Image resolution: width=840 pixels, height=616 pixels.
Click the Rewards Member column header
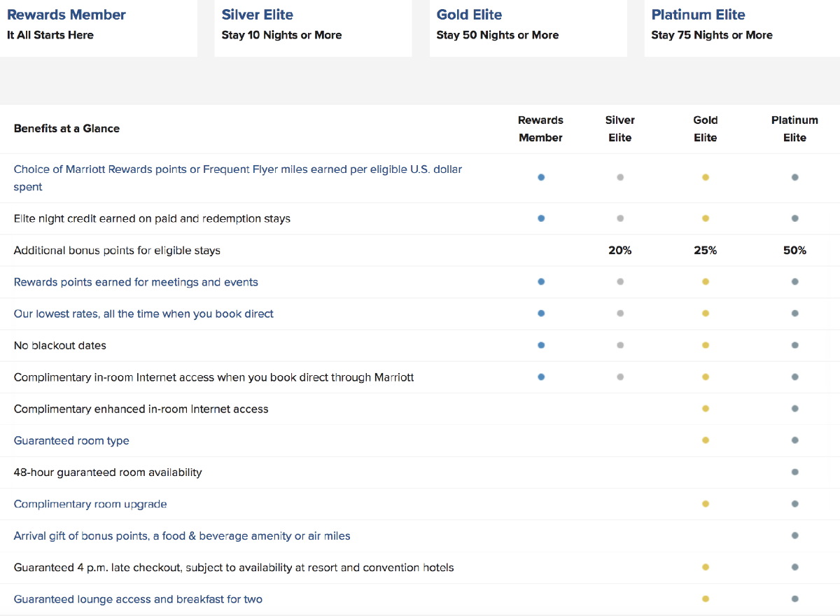[x=540, y=129]
